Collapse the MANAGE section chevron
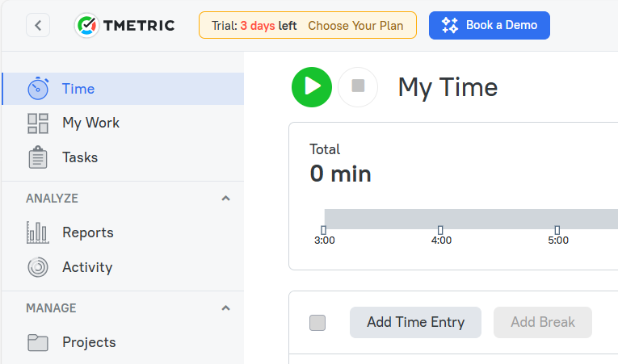Screen dimensions: 618x364 225,308
